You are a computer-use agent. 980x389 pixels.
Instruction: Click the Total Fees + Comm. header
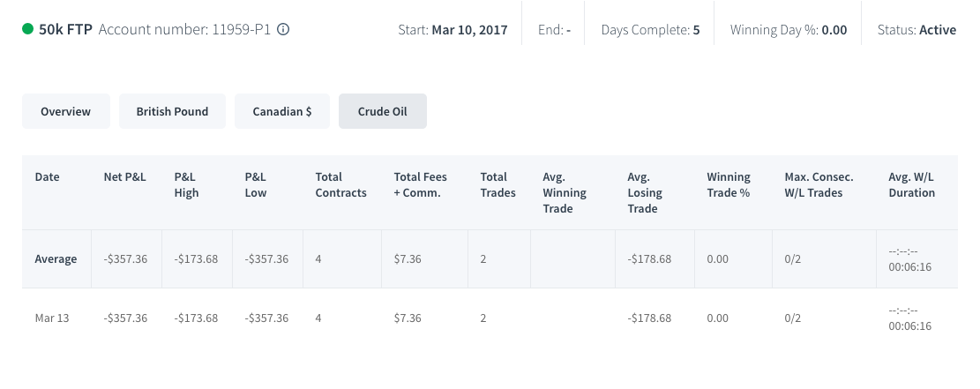tap(421, 184)
